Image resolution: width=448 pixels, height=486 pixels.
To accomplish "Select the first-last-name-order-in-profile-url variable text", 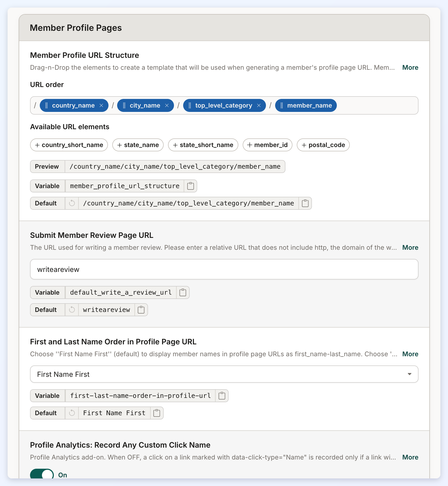I will pos(140,396).
